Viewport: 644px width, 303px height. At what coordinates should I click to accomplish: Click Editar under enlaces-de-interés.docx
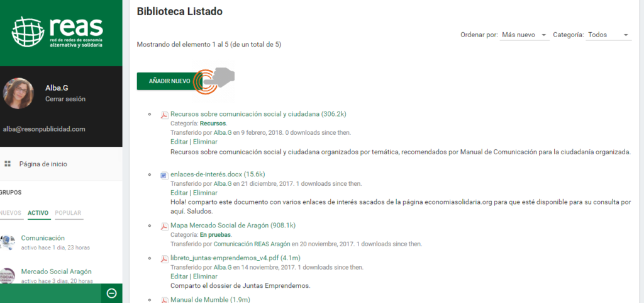click(179, 193)
